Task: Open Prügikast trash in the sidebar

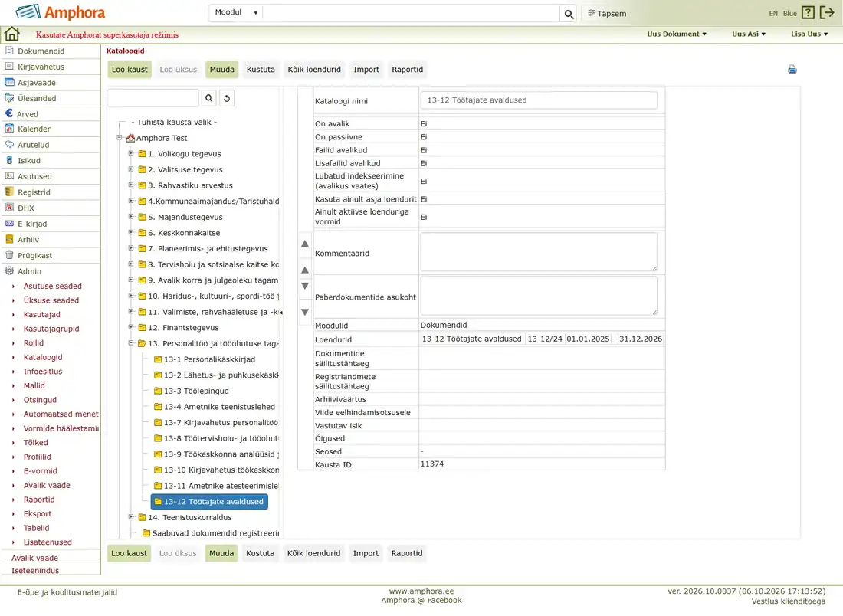Action: pyautogui.click(x=35, y=255)
